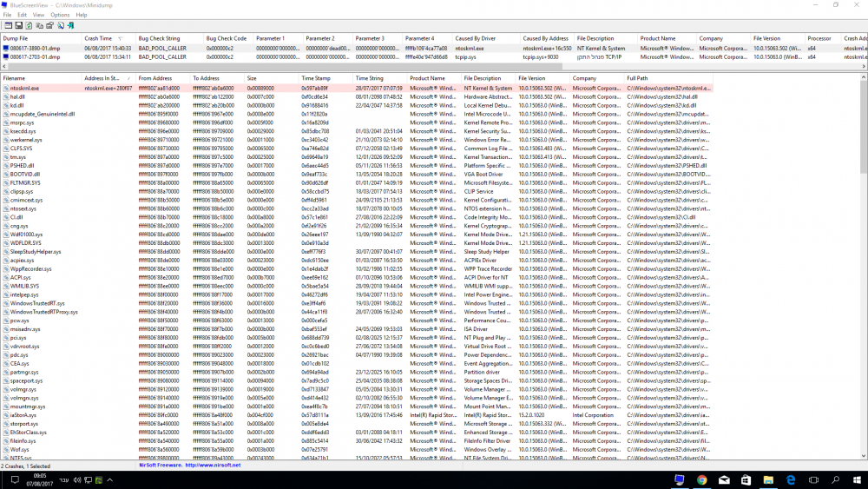
Task: Open Properties from the toolbar icon
Action: coord(49,25)
